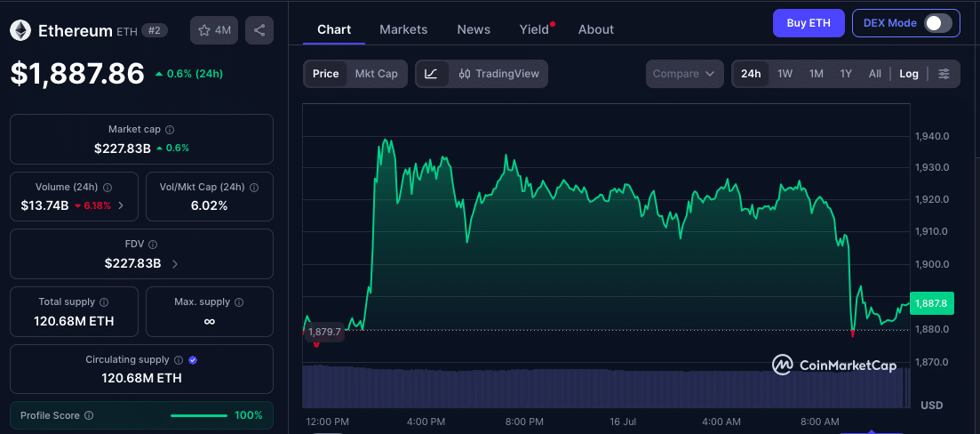This screenshot has height=434, width=980.
Task: Select the All time range
Action: click(875, 74)
